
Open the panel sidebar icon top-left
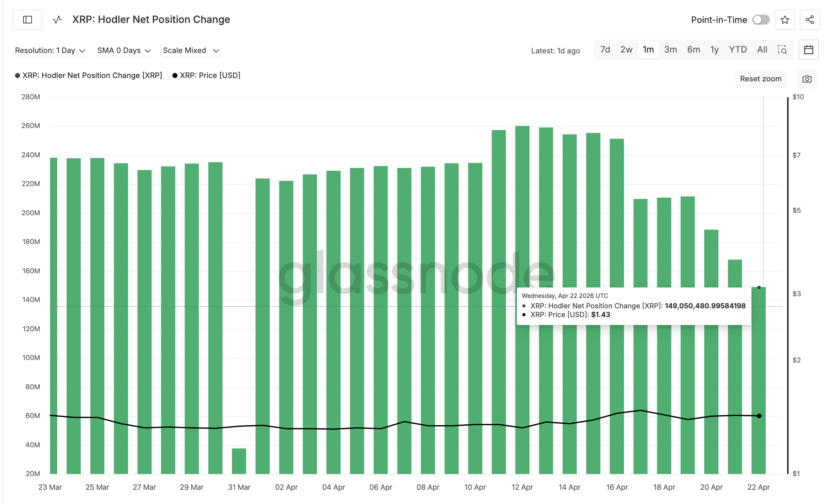point(27,19)
